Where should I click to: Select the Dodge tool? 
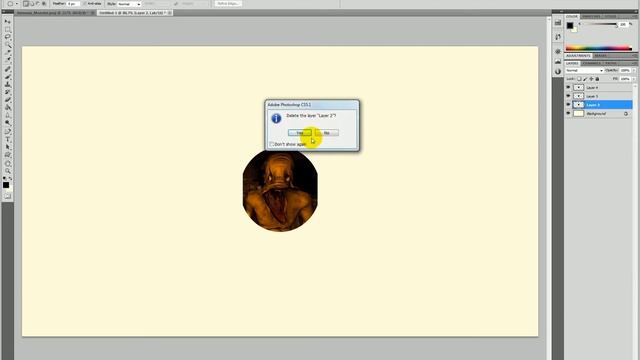coord(7,123)
